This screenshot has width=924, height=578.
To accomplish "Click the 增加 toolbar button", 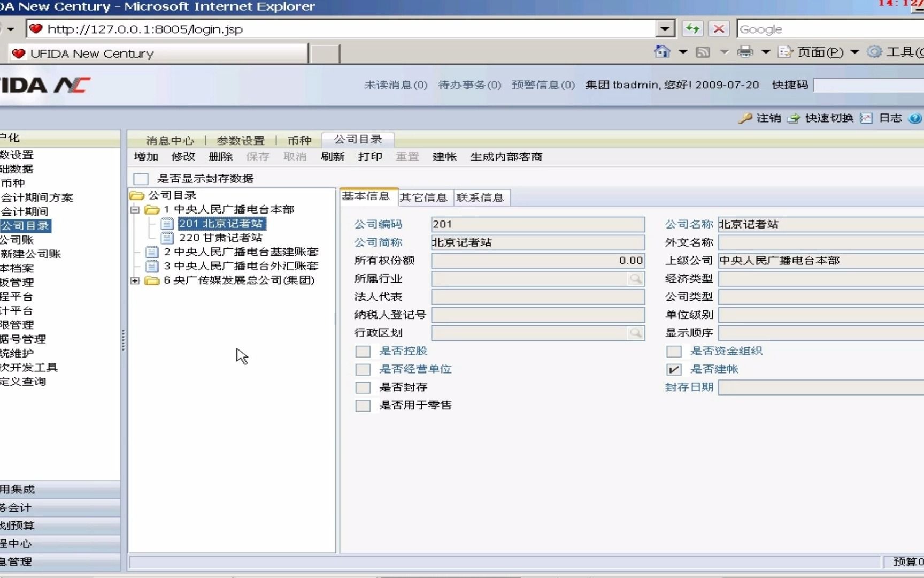I will 146,157.
